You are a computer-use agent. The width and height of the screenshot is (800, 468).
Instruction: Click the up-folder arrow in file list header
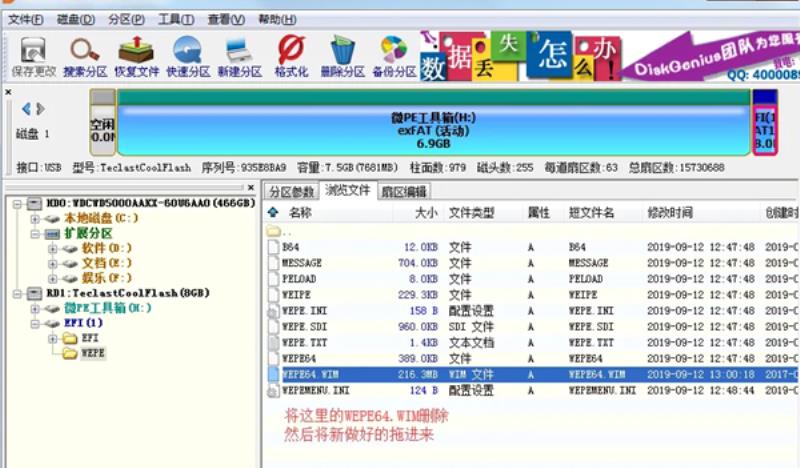[x=273, y=212]
